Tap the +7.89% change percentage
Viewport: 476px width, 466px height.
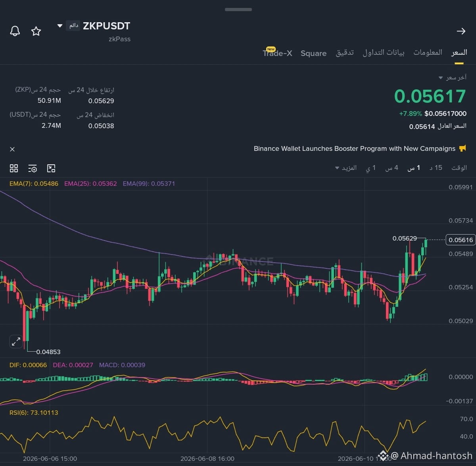[411, 114]
